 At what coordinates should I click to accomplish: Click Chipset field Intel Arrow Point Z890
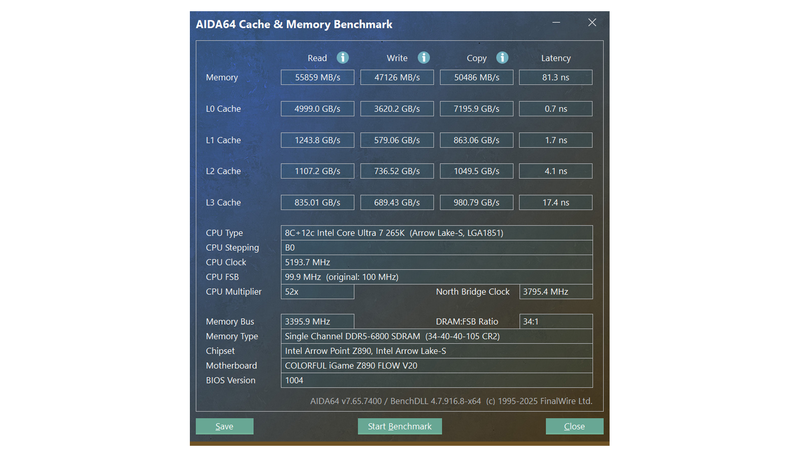click(437, 351)
